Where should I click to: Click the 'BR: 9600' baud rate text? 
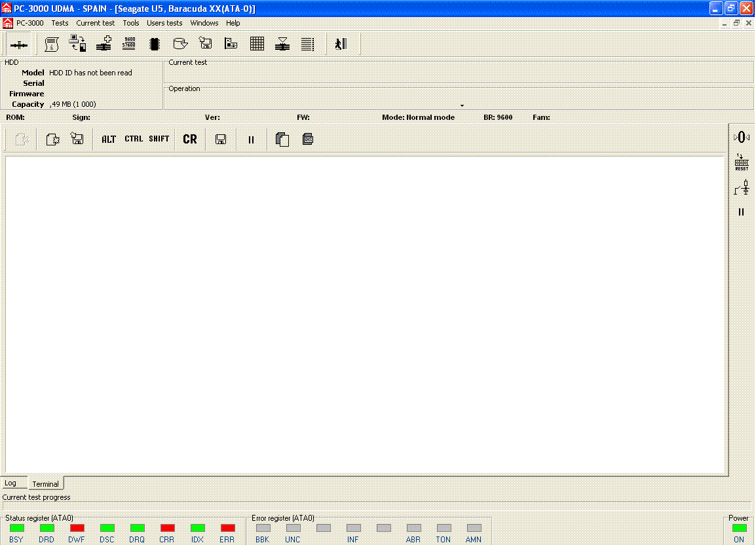click(498, 117)
